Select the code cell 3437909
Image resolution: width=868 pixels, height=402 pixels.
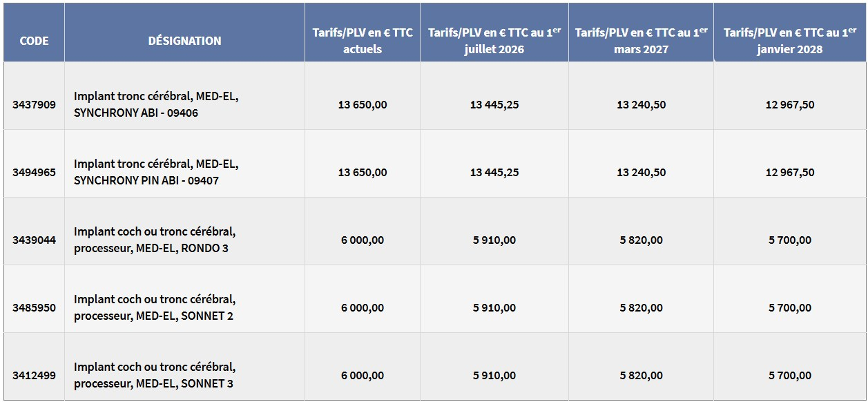34,105
